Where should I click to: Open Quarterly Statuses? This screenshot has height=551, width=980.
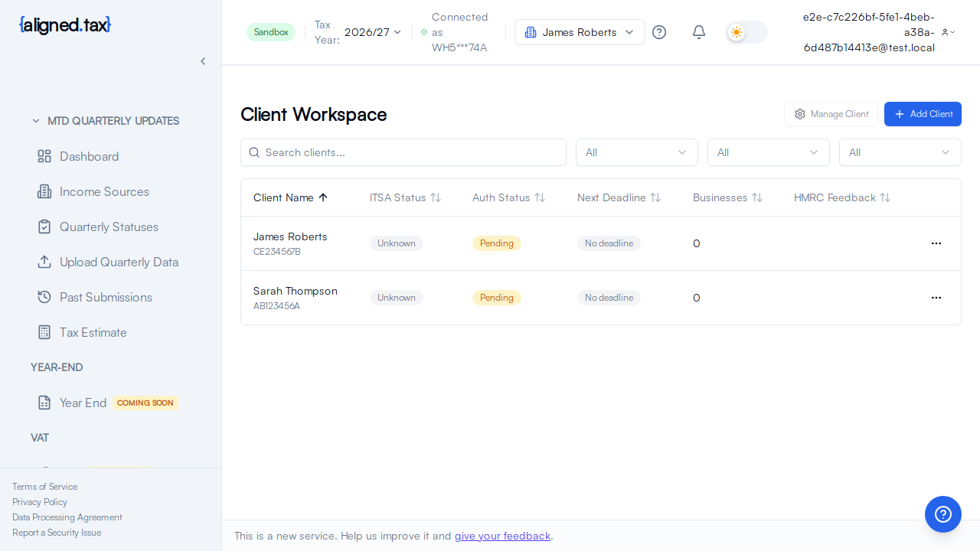click(x=108, y=227)
